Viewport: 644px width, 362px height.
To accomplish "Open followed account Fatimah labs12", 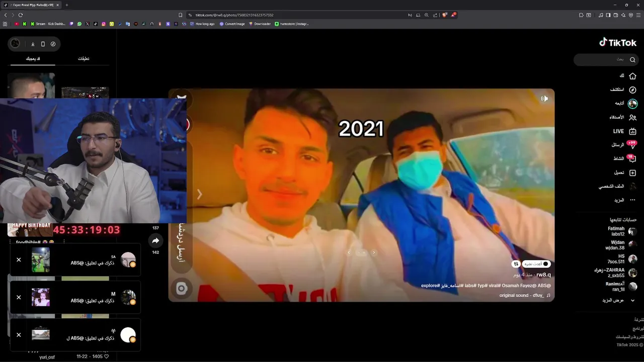I will (x=622, y=231).
